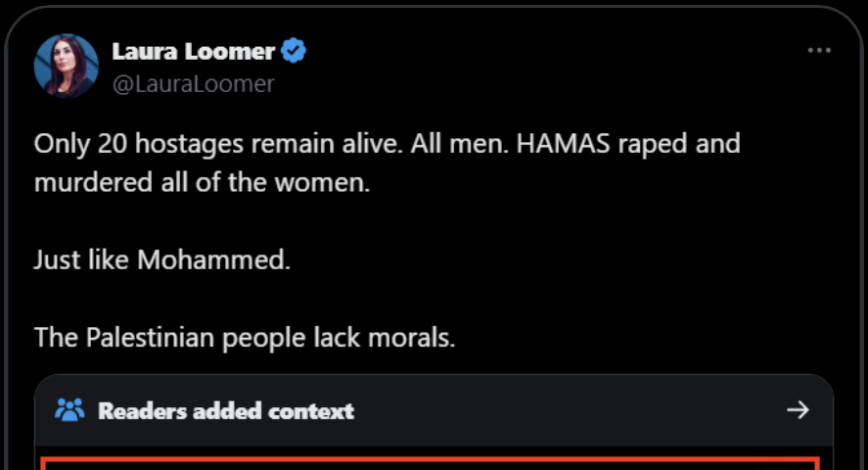Click the right arrow in the context header
Screen dimensions: 868x470
tap(798, 409)
